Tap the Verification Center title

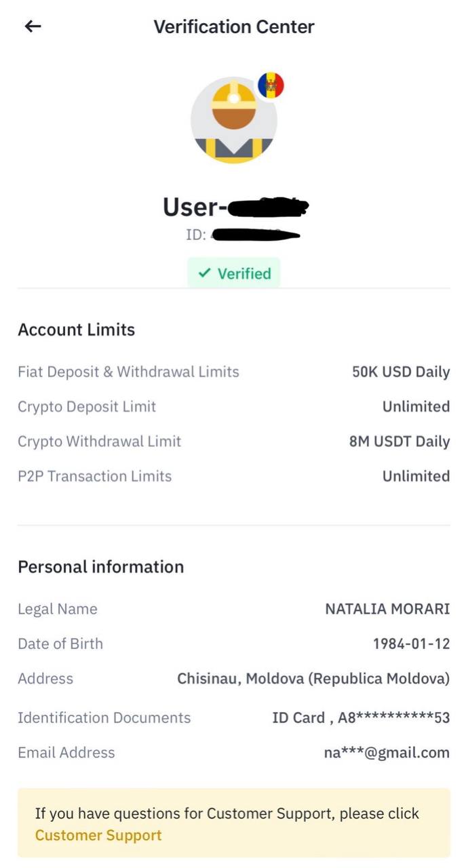pos(234,27)
